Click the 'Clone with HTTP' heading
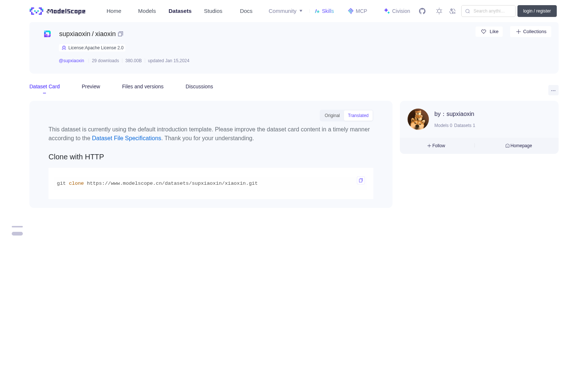The image size is (588, 368). pyautogui.click(x=76, y=157)
